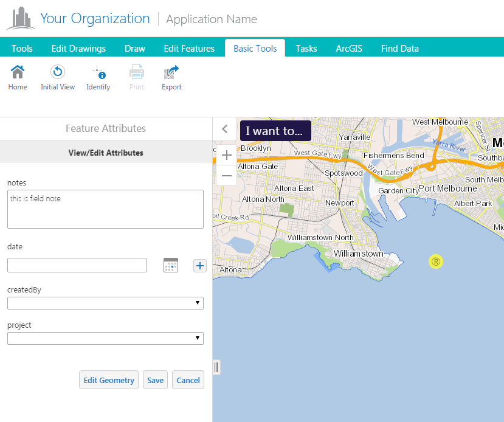Viewport: 504px width, 422px height.
Task: Click the Brooklyn map label
Action: [256, 148]
